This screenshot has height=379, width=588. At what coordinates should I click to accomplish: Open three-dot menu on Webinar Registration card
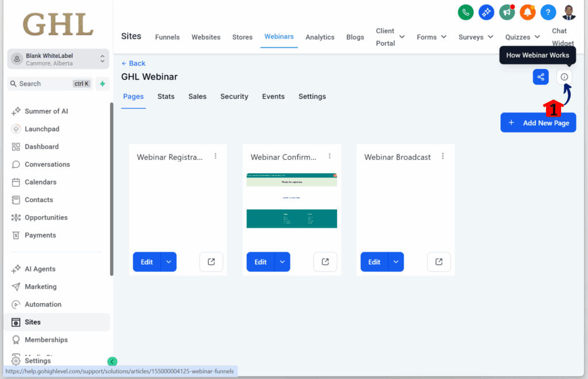216,156
